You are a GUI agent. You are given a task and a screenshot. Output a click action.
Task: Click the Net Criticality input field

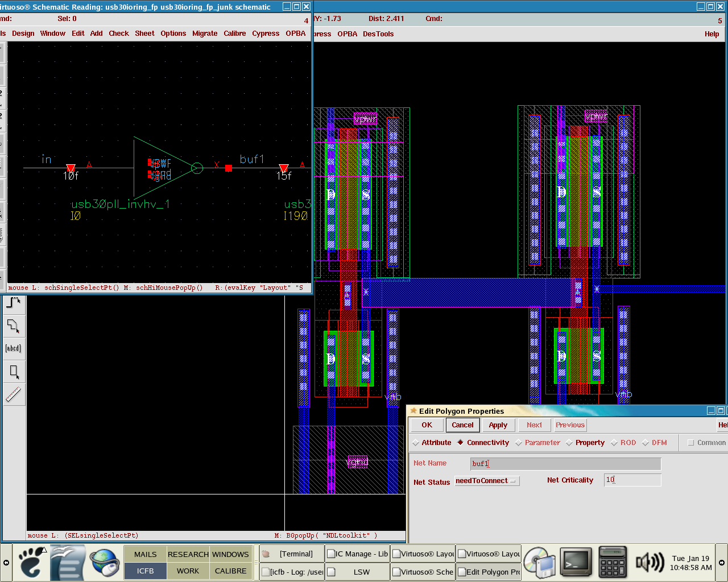[x=632, y=480]
